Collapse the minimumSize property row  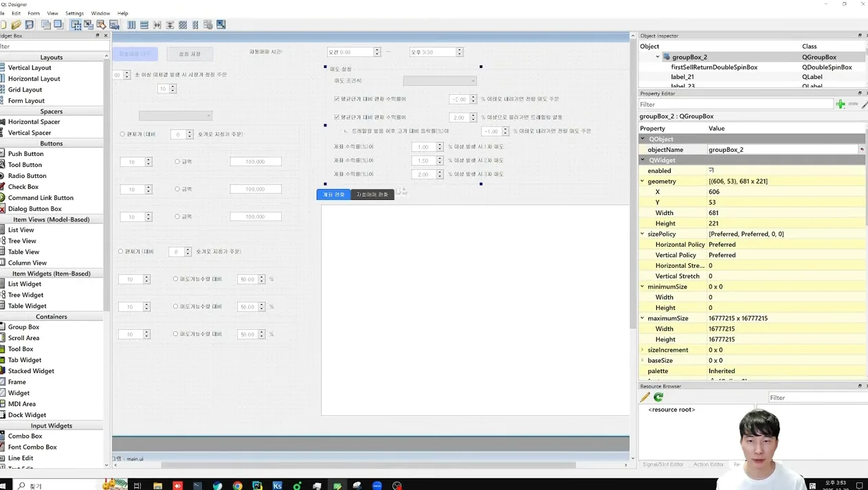[643, 287]
